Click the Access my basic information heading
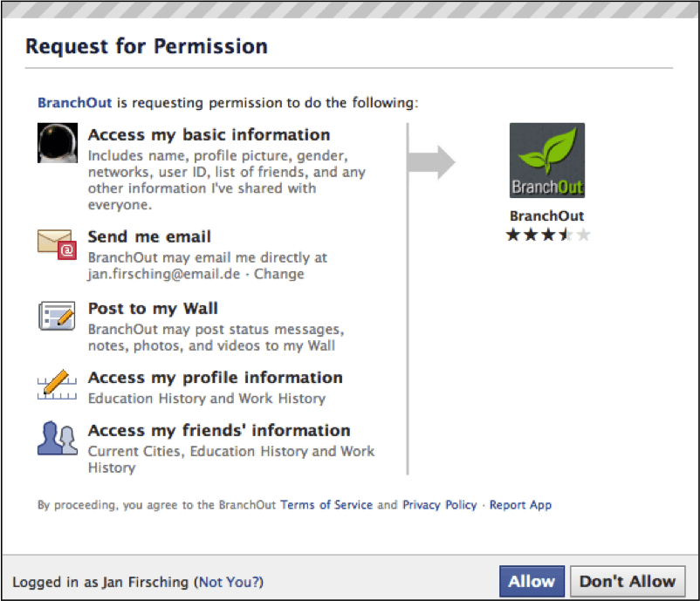 coord(209,134)
